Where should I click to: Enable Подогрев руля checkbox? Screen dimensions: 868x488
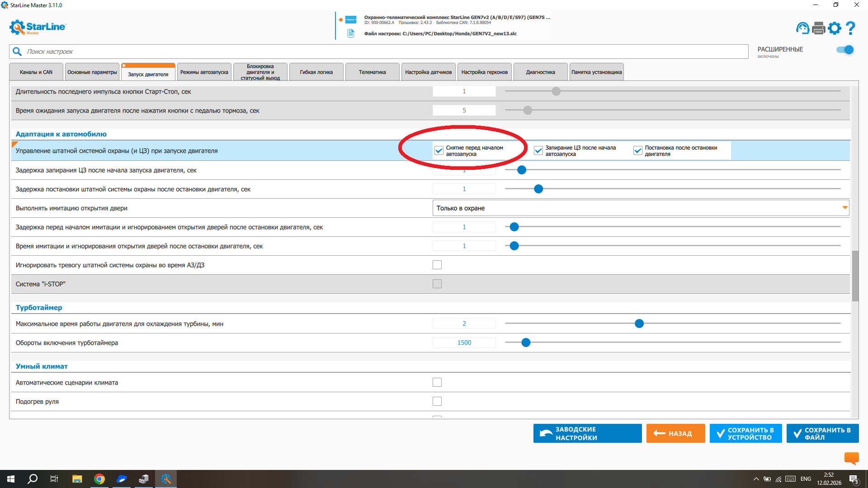437,401
